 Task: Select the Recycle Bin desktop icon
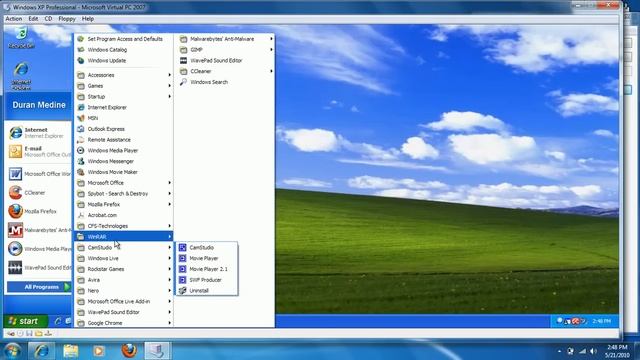pos(21,38)
